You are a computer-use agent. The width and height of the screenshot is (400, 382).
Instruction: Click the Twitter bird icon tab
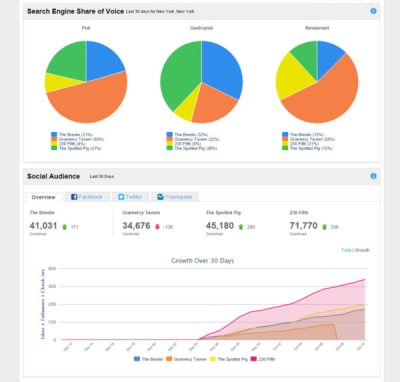point(121,197)
